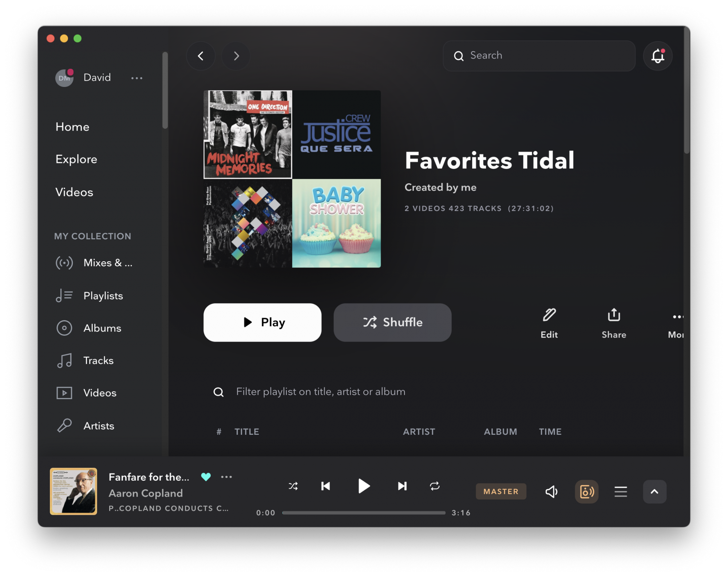The height and width of the screenshot is (577, 728).
Task: Open the play queue icon
Action: pyautogui.click(x=621, y=492)
